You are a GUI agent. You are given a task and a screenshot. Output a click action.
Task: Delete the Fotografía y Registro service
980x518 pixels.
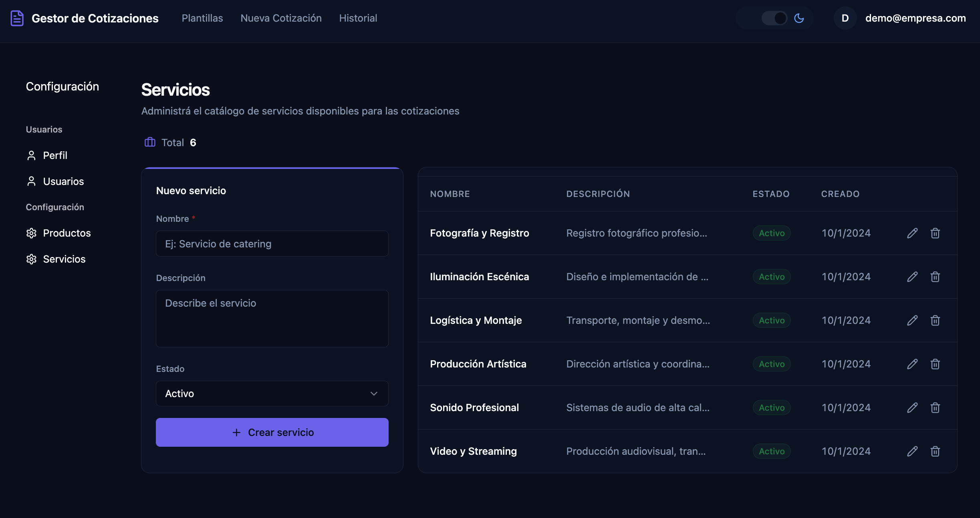point(935,233)
